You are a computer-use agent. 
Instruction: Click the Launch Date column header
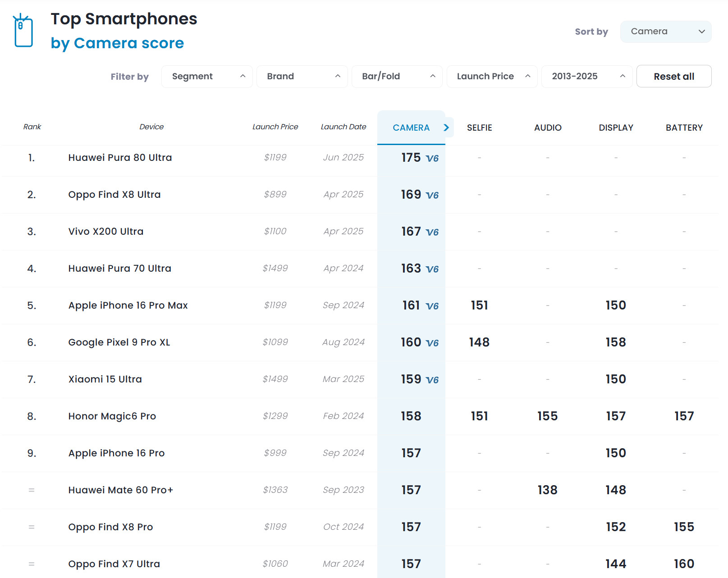tap(343, 127)
